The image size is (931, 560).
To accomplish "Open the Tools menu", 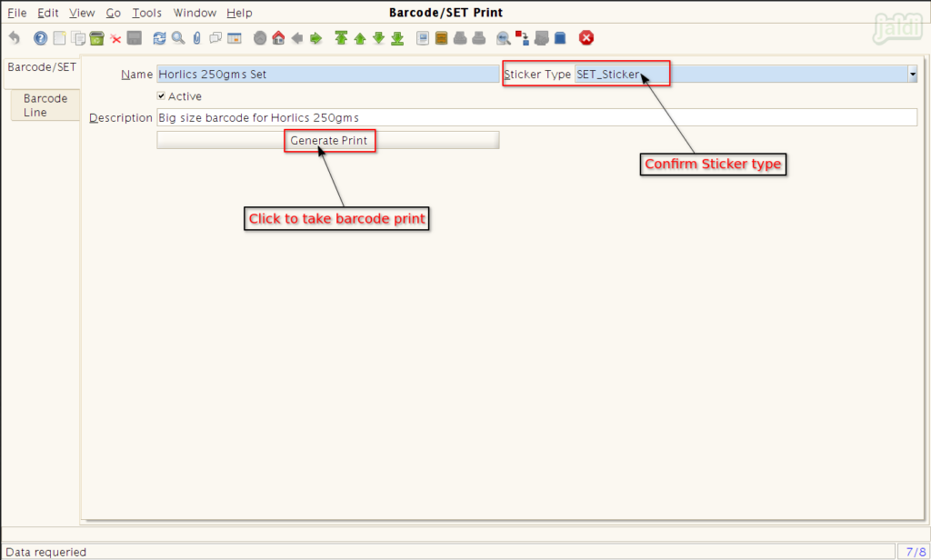I will click(146, 13).
